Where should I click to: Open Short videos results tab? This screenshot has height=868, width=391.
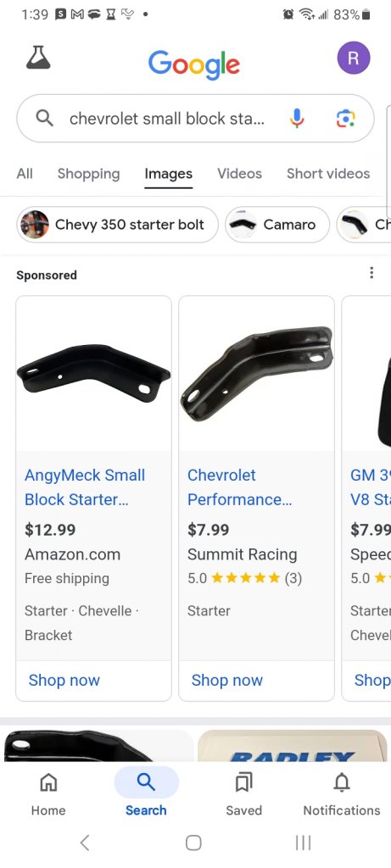tap(328, 173)
